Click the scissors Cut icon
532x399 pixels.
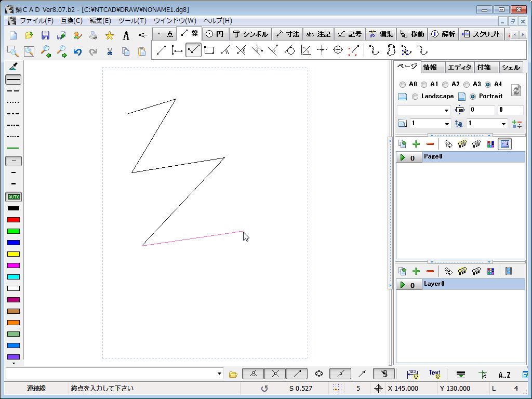click(109, 51)
